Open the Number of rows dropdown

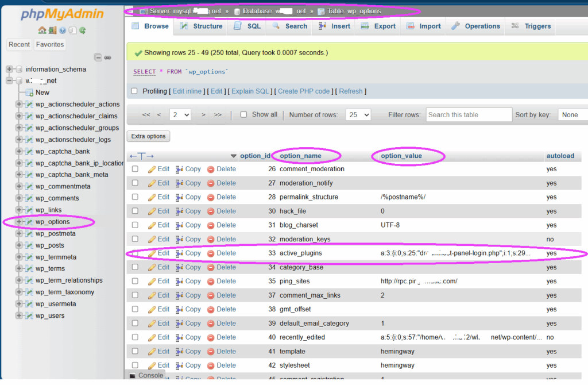pos(358,115)
